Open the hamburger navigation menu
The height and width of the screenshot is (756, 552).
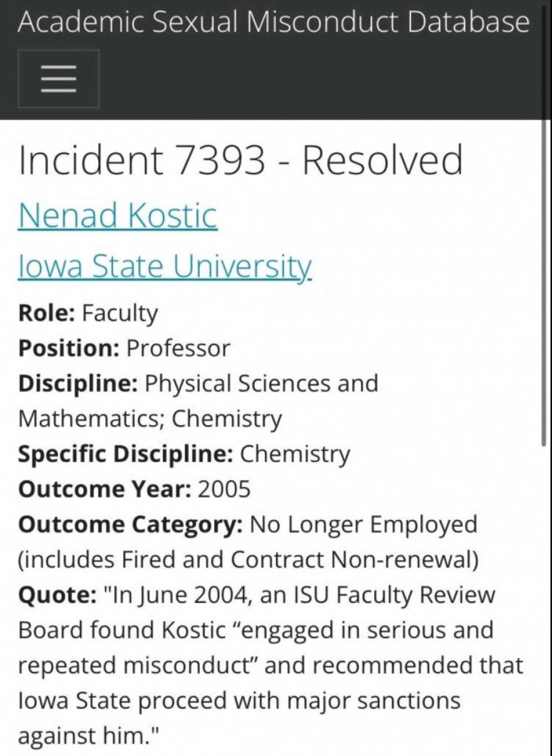point(58,79)
